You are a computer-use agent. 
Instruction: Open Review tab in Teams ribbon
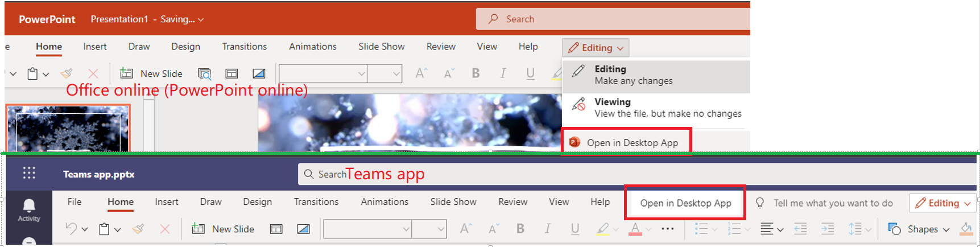coord(513,201)
